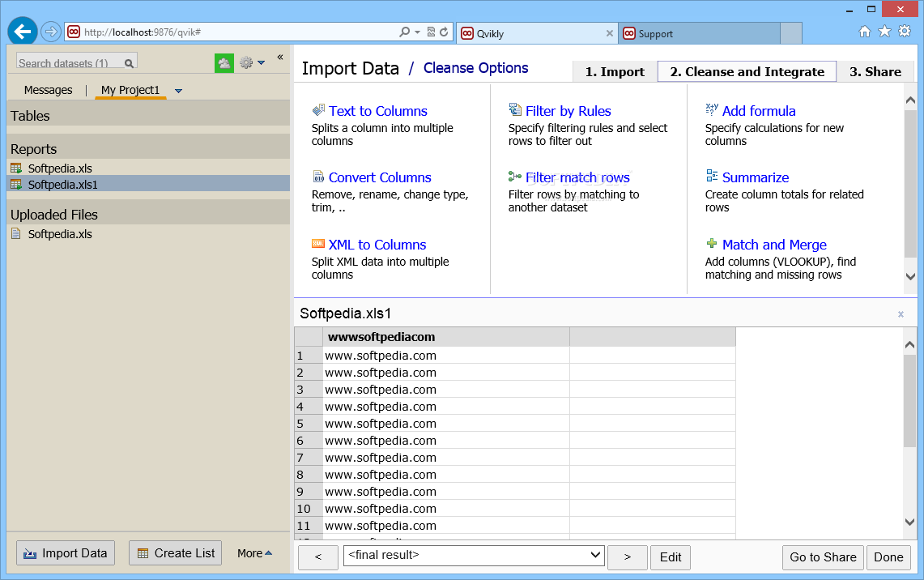Click cleanse options scrollbar down arrow
The width and height of the screenshot is (924, 580).
910,276
